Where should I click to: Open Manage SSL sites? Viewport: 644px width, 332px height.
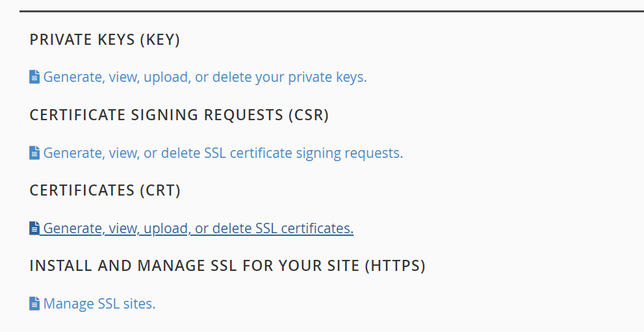[99, 304]
